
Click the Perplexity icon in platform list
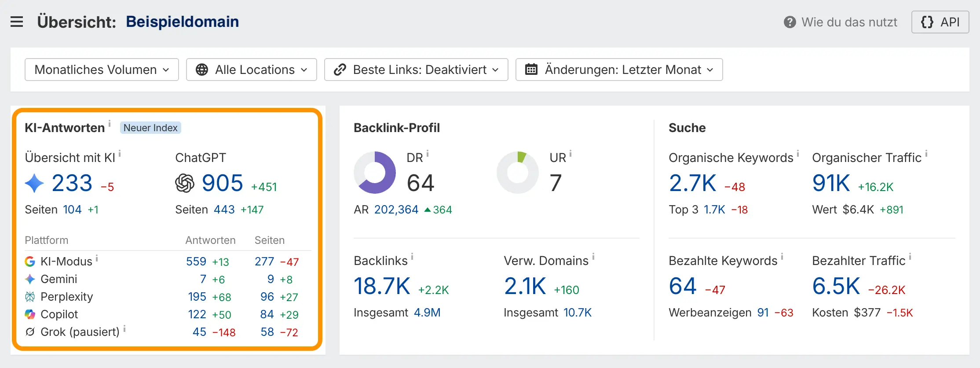click(30, 297)
